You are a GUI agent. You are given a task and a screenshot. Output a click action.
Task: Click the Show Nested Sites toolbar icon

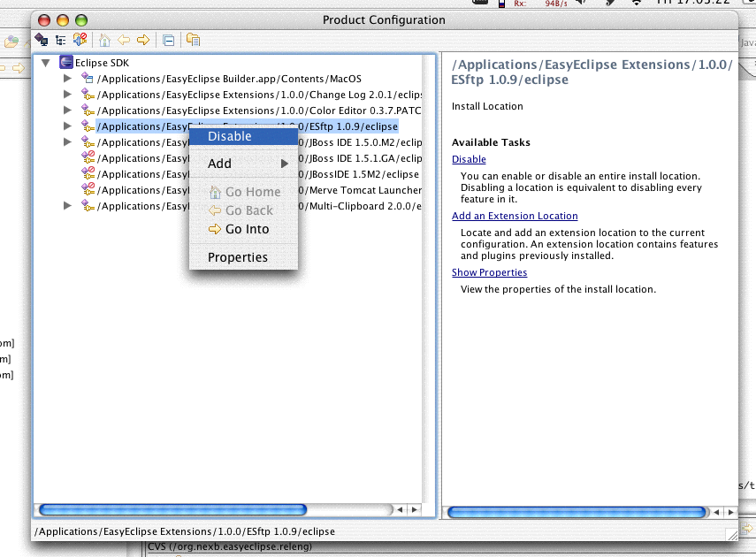coord(42,40)
